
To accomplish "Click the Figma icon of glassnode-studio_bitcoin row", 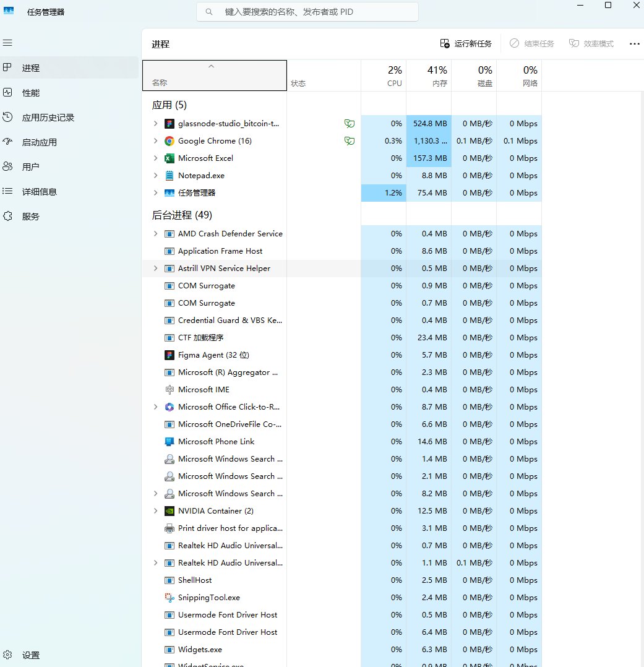I will [170, 124].
